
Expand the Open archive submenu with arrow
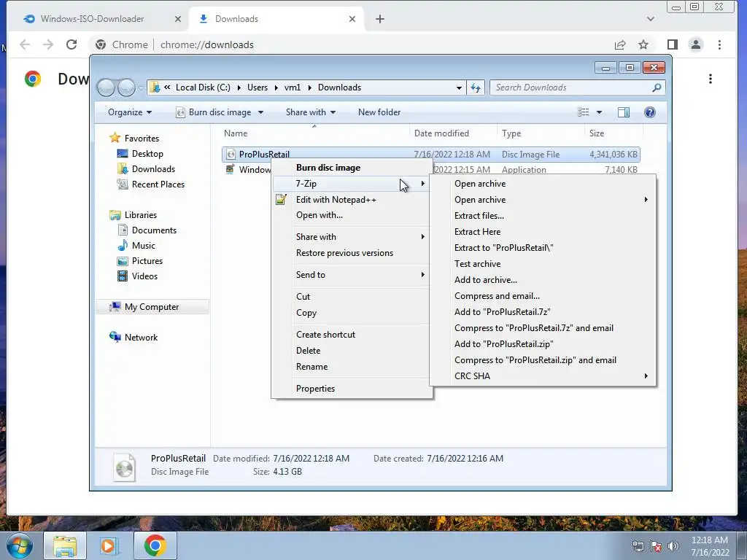tap(543, 200)
